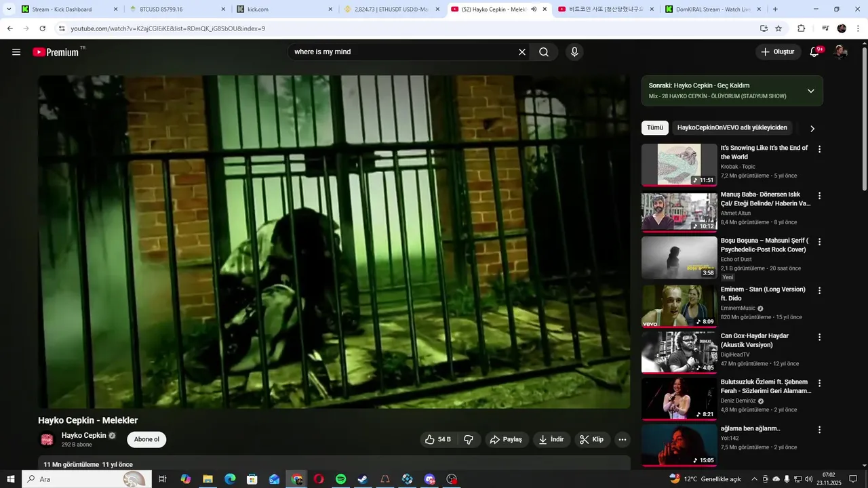868x488 pixels.
Task: Click the Klip clip button
Action: tap(592, 439)
